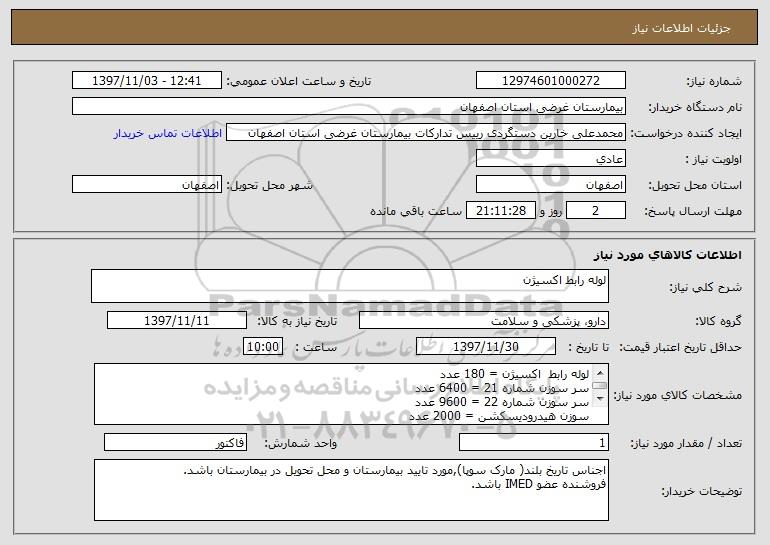Click the scroll down arrow in specifications box

pyautogui.click(x=600, y=399)
